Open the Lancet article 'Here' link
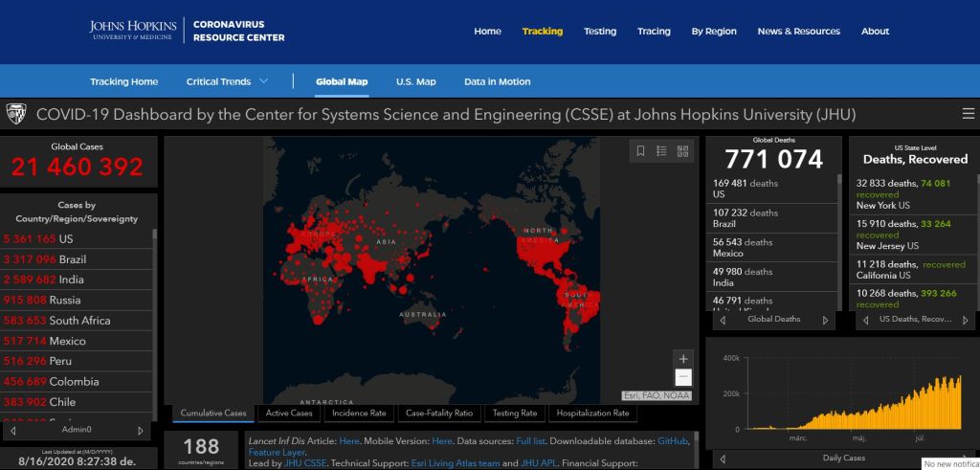This screenshot has height=470, width=980. 349,441
